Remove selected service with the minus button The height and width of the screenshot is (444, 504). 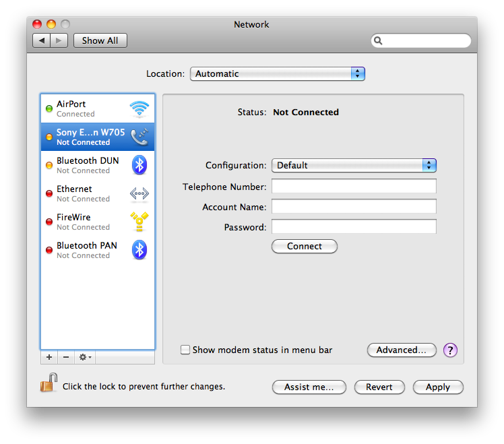tap(66, 357)
